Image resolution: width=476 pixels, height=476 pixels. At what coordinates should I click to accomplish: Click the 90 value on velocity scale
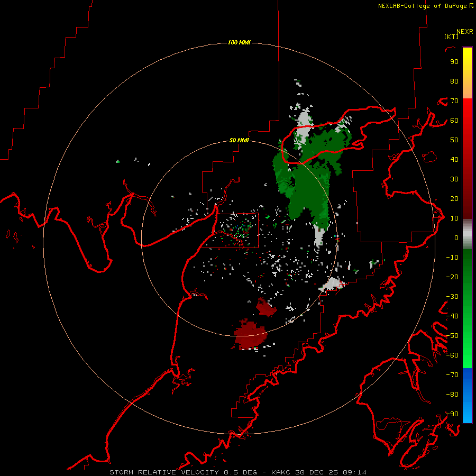(x=454, y=62)
